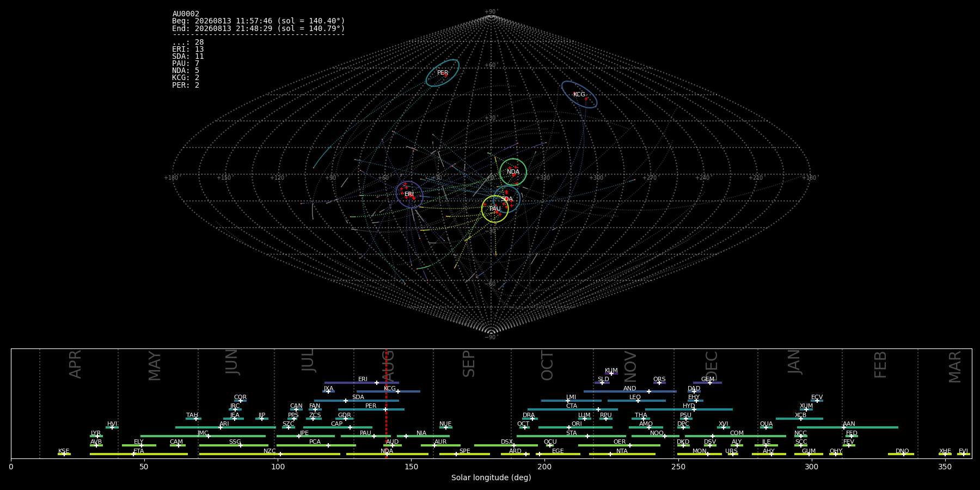Click the SPE shower bar in timeline
This screenshot has width=980, height=490.
(464, 454)
